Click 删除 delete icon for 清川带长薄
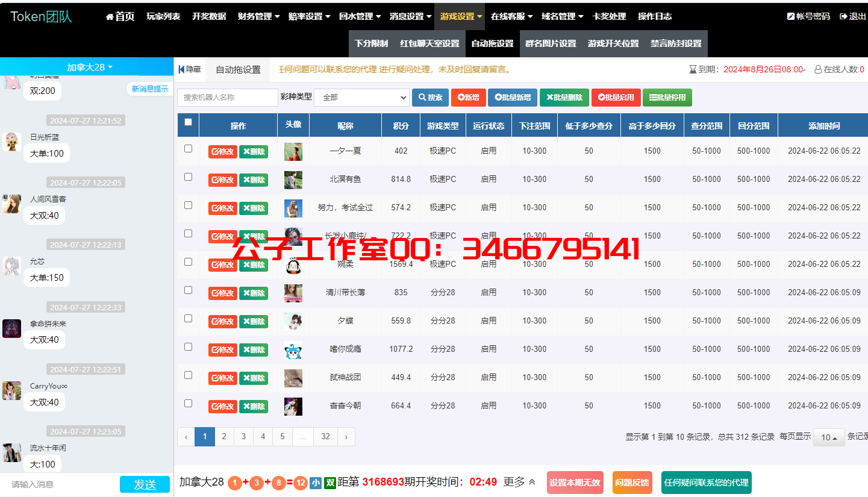 click(254, 293)
